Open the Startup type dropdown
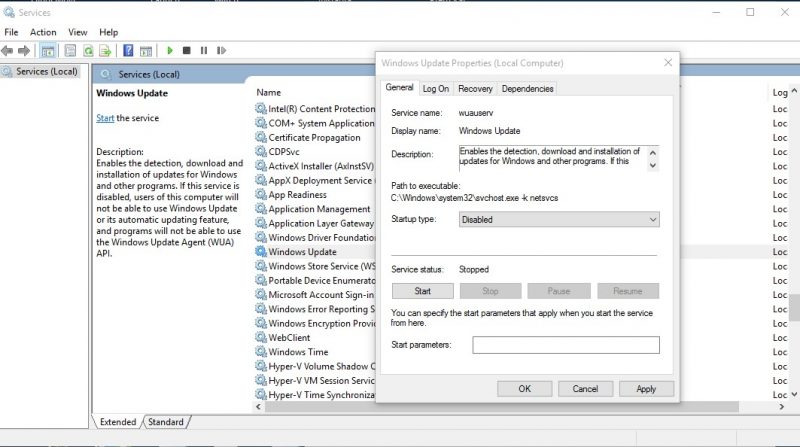 [x=559, y=219]
